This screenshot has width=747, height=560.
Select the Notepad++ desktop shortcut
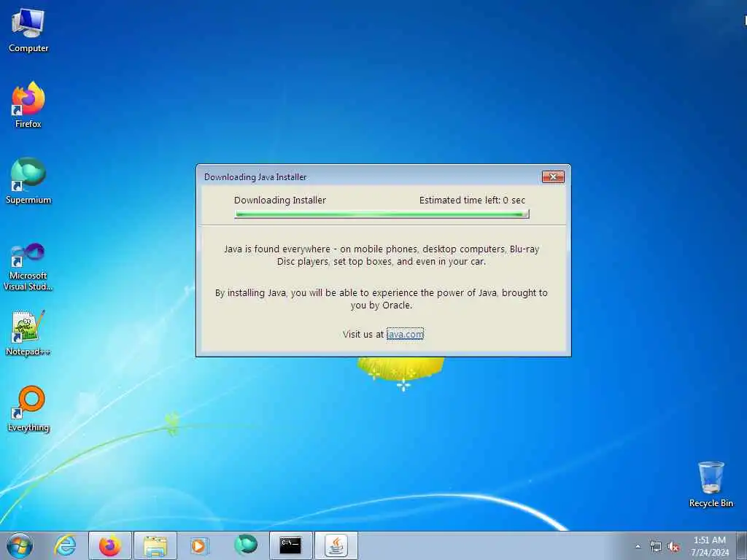[x=28, y=332]
